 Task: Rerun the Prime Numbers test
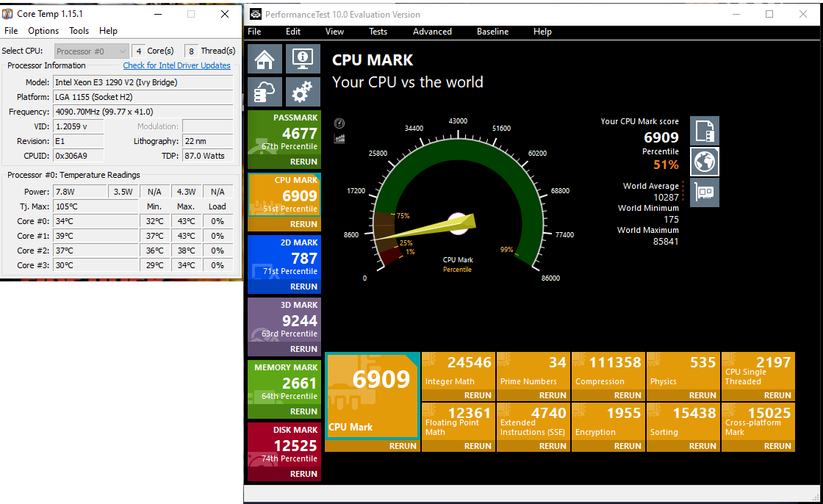pyautogui.click(x=553, y=395)
